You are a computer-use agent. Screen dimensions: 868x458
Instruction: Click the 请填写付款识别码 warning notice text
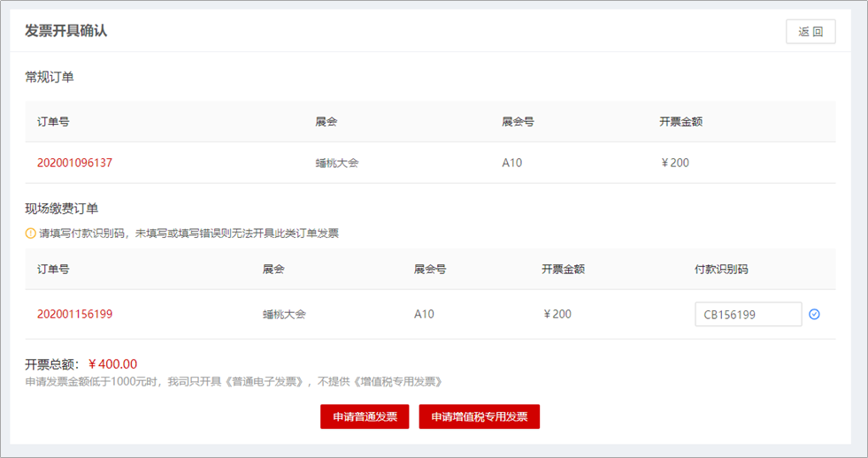[188, 233]
